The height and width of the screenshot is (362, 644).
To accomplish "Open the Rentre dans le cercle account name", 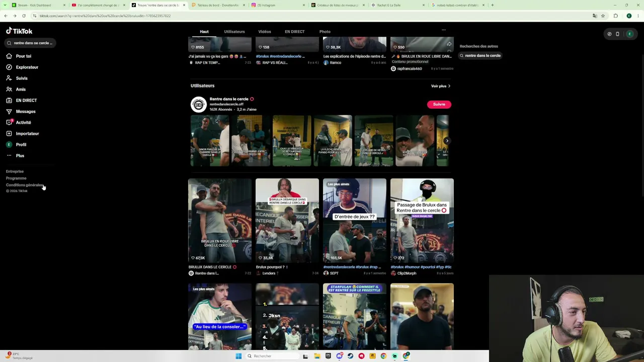I will click(x=229, y=99).
